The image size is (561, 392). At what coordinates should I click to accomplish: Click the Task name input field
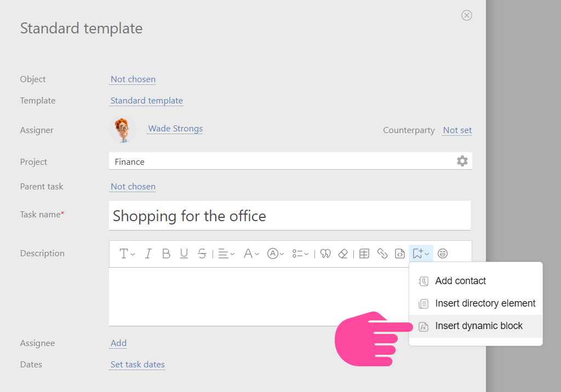point(290,216)
